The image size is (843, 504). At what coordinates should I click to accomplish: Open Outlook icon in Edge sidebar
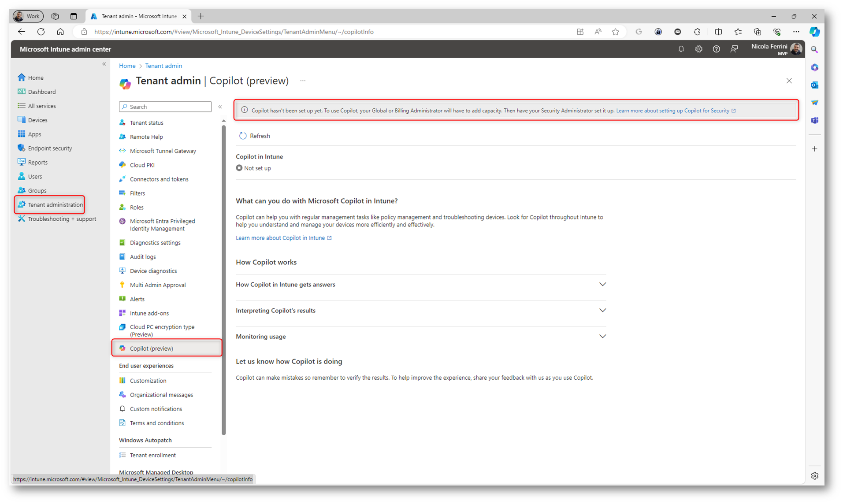pyautogui.click(x=814, y=85)
